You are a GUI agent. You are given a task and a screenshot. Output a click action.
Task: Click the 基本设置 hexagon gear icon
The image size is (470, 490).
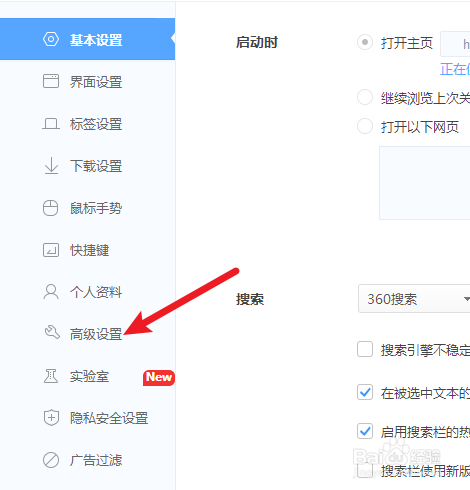click(x=51, y=39)
